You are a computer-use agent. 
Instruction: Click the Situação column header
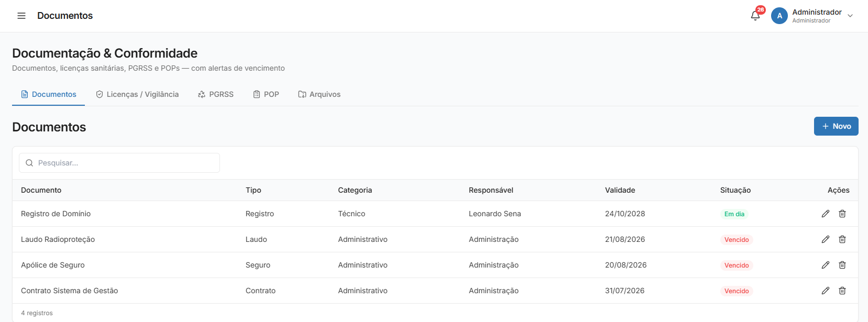click(x=735, y=190)
